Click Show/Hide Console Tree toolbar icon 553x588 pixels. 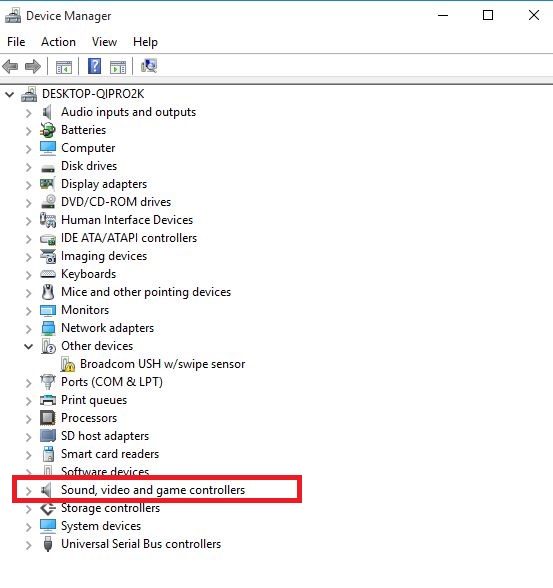pos(64,67)
